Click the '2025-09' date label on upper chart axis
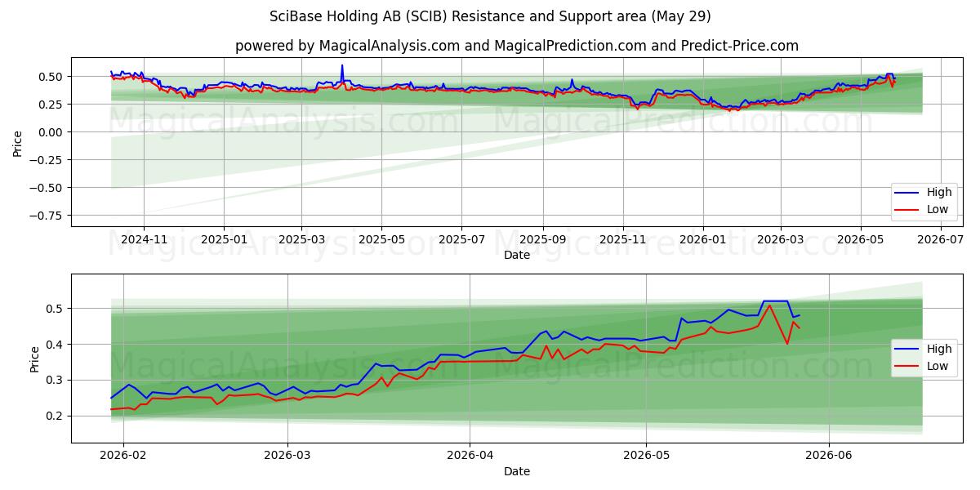This screenshot has height=490, width=980. pos(543,239)
